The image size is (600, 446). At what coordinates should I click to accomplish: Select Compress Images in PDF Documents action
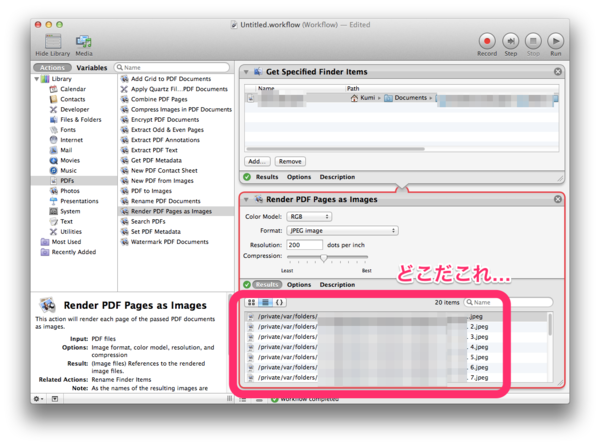coord(181,109)
